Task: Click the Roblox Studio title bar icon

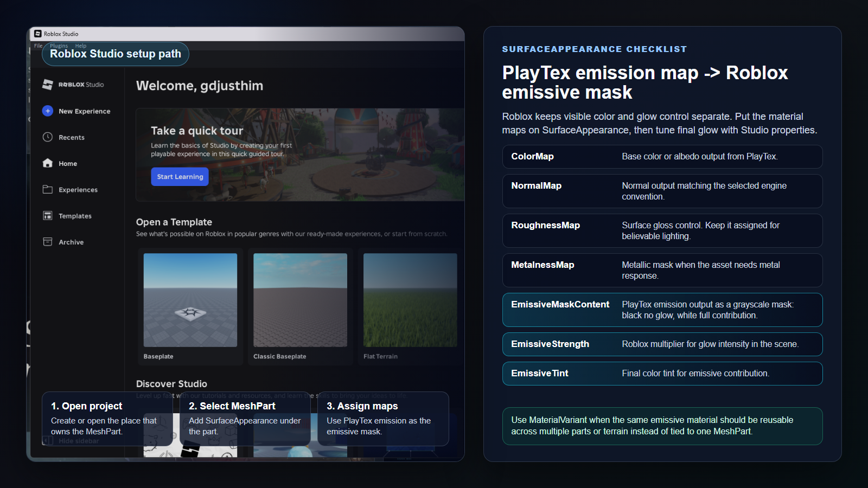Action: point(38,34)
